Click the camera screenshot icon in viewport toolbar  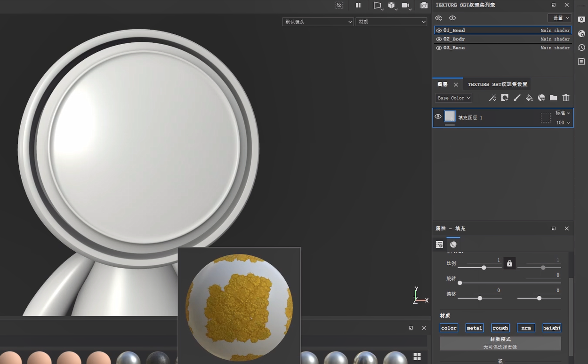click(424, 5)
